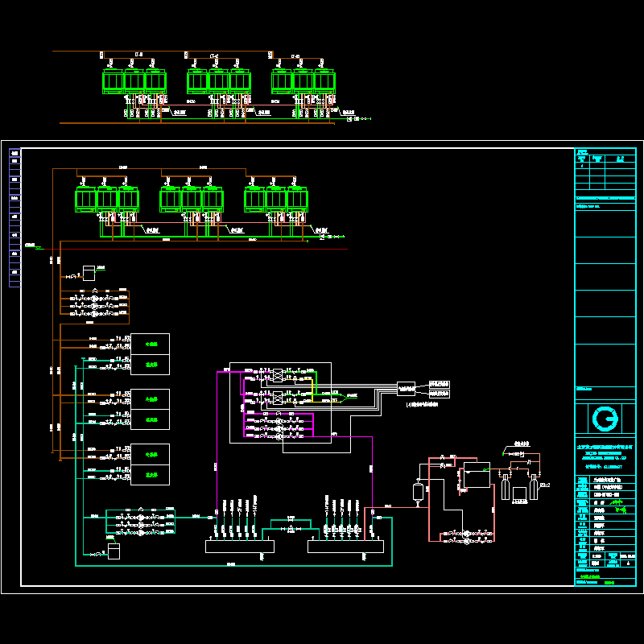This screenshot has width=644, height=644.
Task: Click the small box between the two cylinders
Action: coord(519,494)
